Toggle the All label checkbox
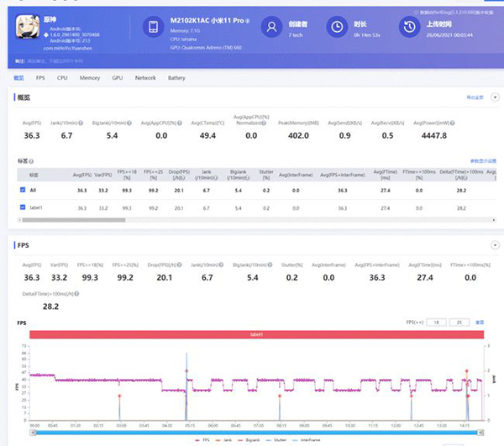504x446 pixels. (22, 191)
